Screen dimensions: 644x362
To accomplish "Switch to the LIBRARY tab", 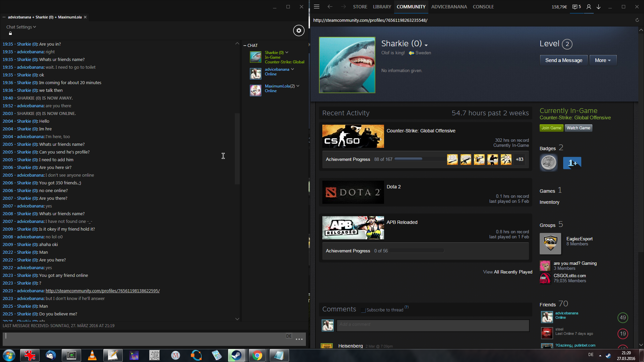I will tap(382, 7).
